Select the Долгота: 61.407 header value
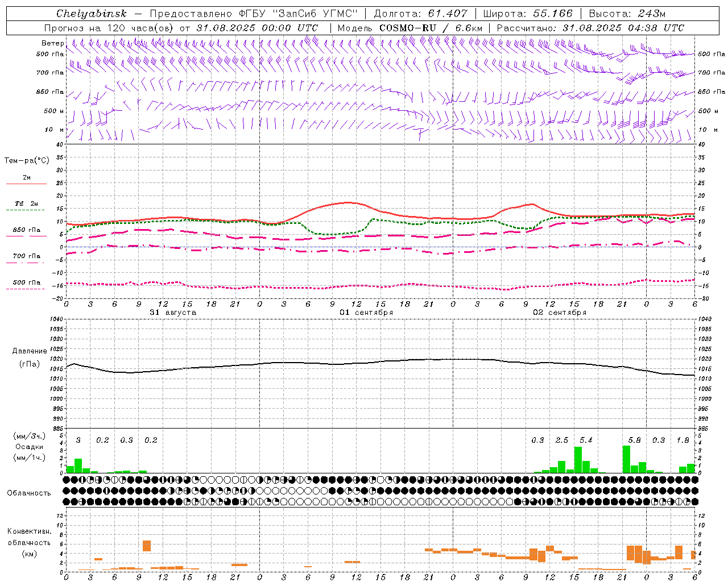 click(420, 14)
